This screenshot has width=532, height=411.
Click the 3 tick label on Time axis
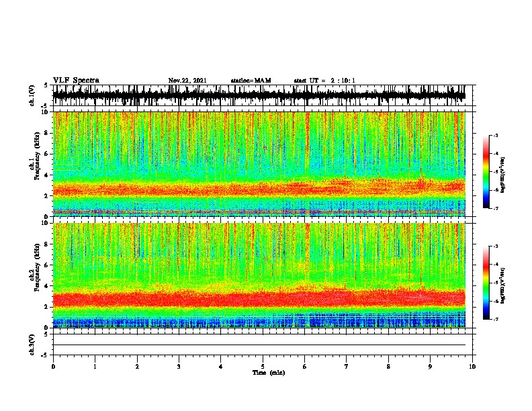click(x=179, y=366)
